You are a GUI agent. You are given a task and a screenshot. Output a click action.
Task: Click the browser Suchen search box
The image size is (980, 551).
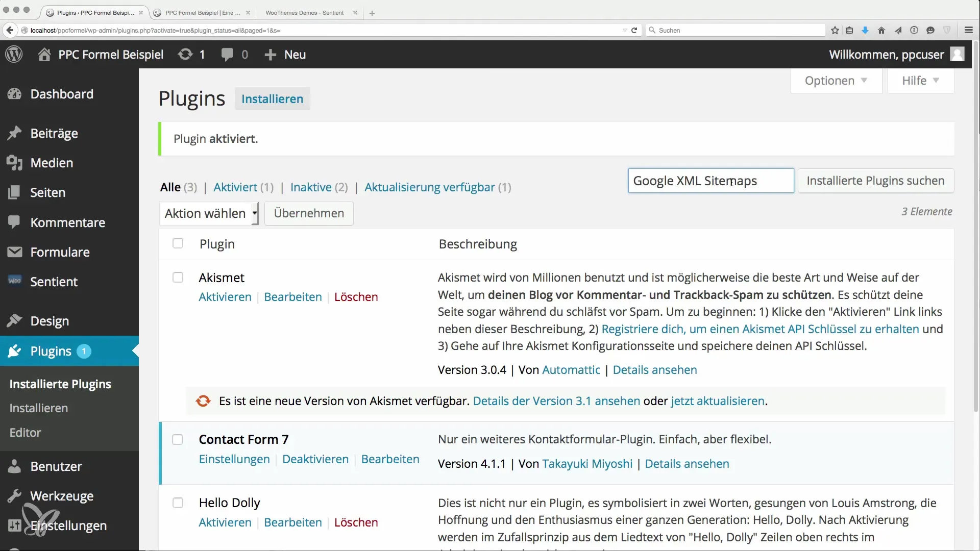point(736,30)
